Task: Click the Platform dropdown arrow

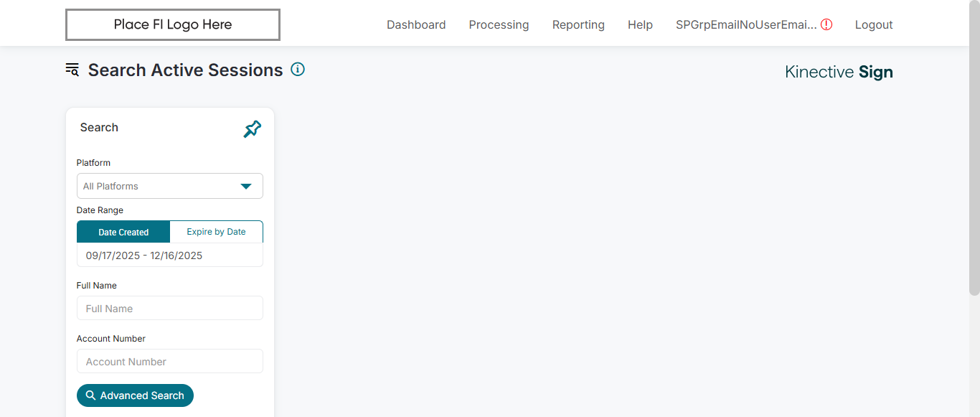Action: coord(246,186)
